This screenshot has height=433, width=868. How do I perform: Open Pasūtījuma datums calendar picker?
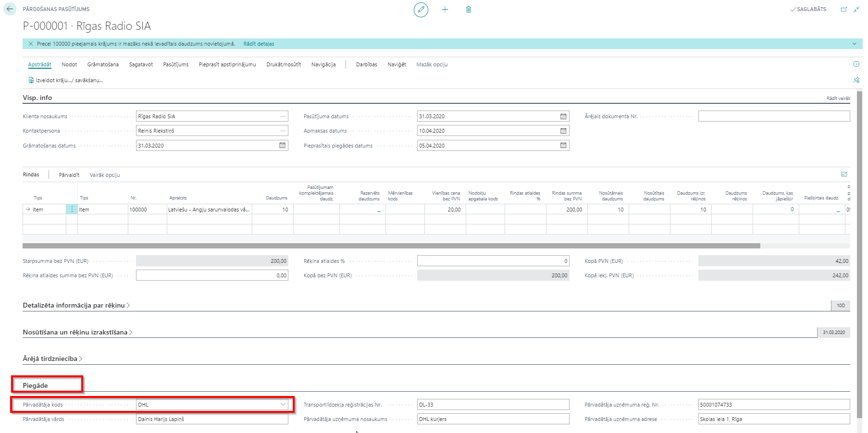(563, 116)
